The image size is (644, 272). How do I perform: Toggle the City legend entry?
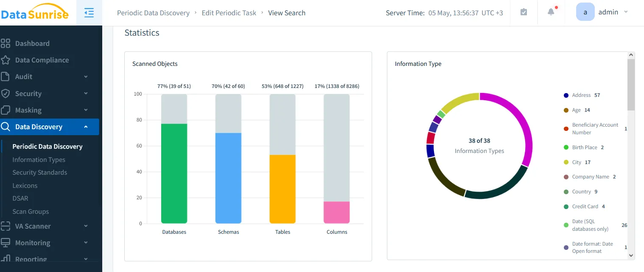tap(576, 162)
